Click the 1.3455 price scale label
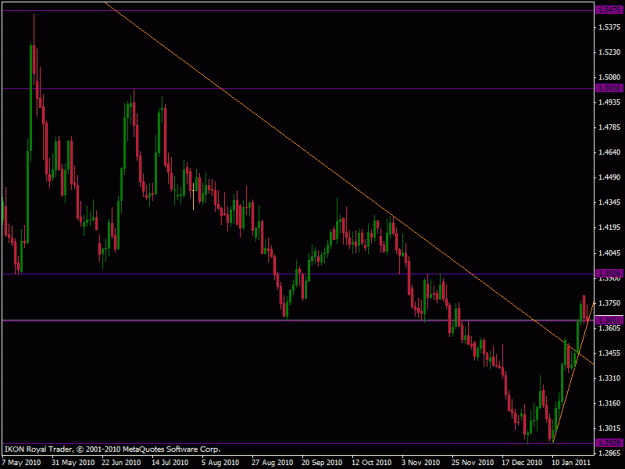This screenshot has height=469, width=625. click(x=609, y=353)
